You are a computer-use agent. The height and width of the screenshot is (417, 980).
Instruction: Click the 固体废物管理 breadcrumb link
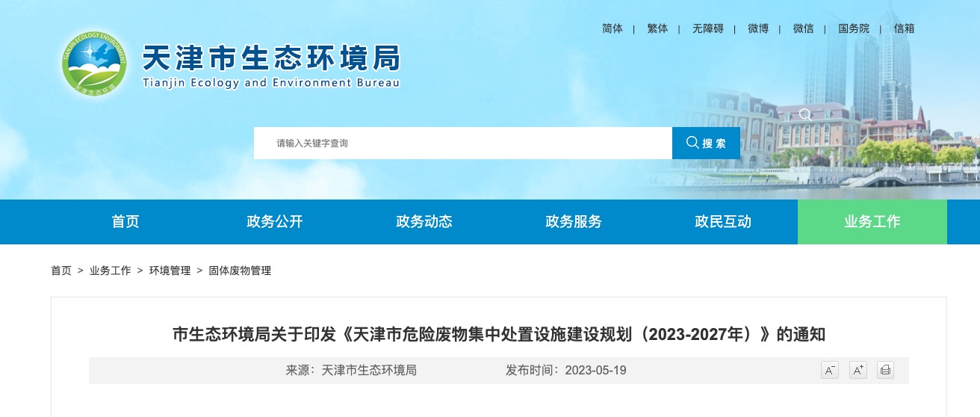tap(240, 271)
